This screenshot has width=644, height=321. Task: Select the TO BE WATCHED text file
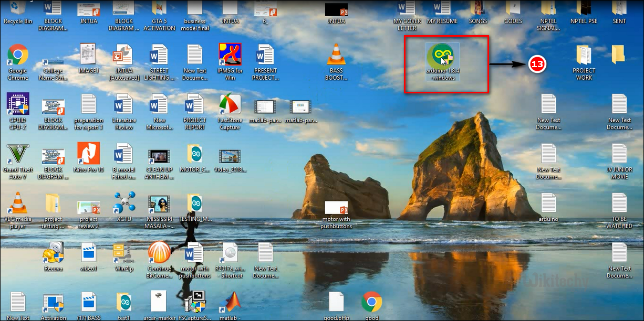[619, 204]
